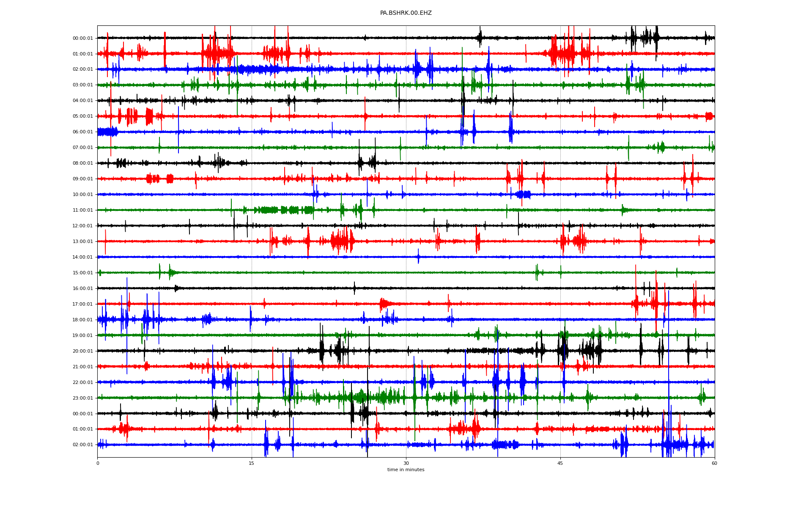Screen dimensions: 812x508
Task: Click the 11:00:01 row label
Action: pyautogui.click(x=82, y=210)
